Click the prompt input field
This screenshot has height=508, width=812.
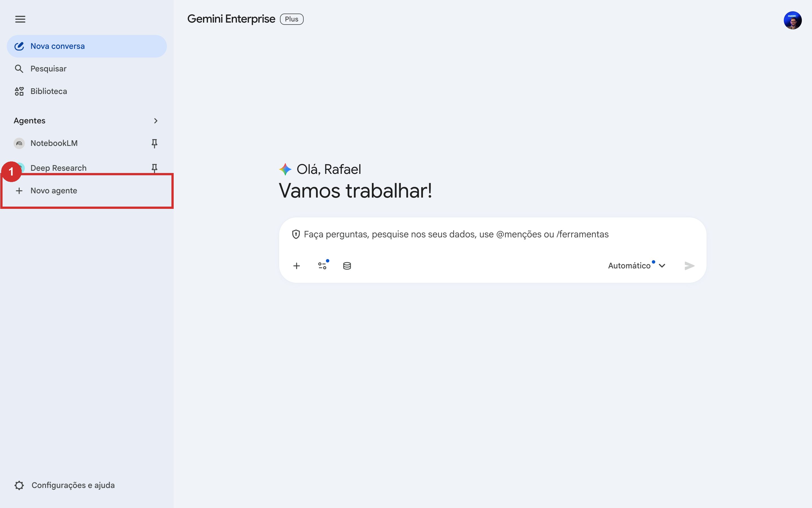coord(493,235)
